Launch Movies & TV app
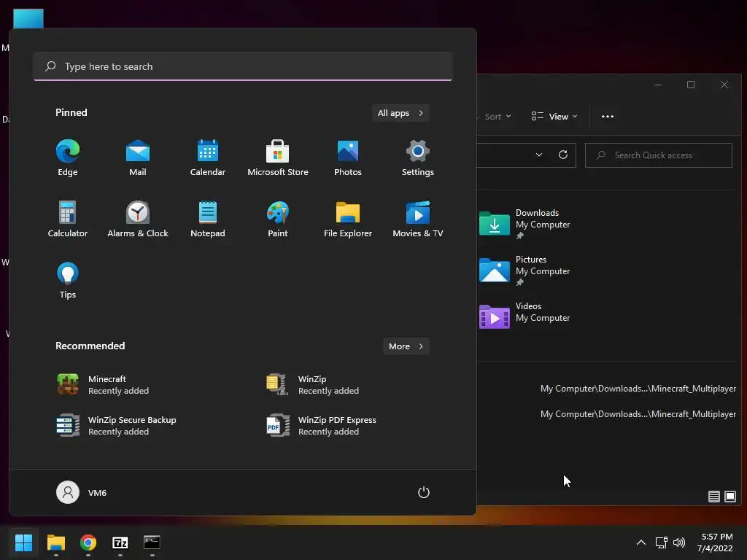This screenshot has height=560, width=747. click(x=418, y=219)
